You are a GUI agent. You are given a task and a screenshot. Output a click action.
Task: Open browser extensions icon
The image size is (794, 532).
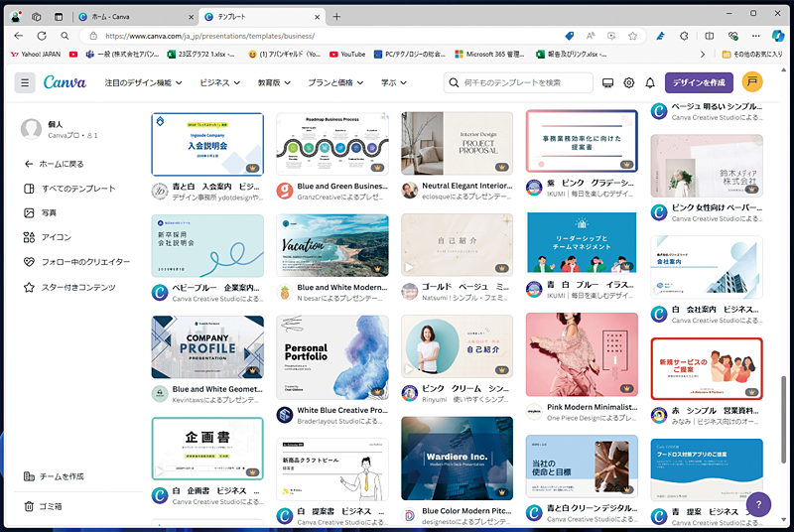(x=684, y=36)
